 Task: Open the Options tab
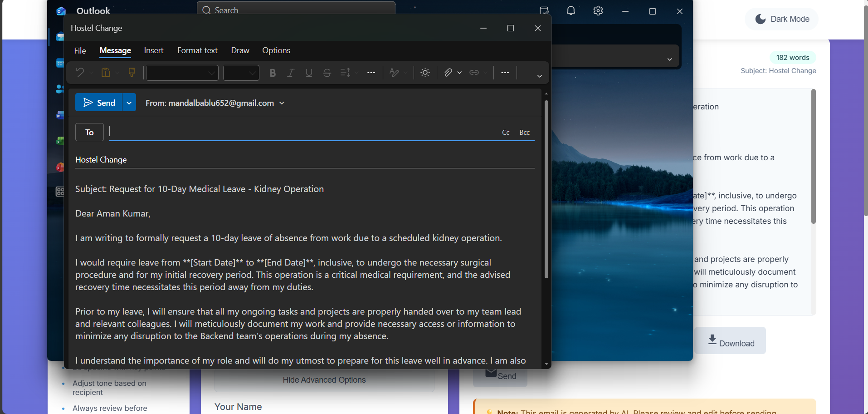tap(276, 50)
